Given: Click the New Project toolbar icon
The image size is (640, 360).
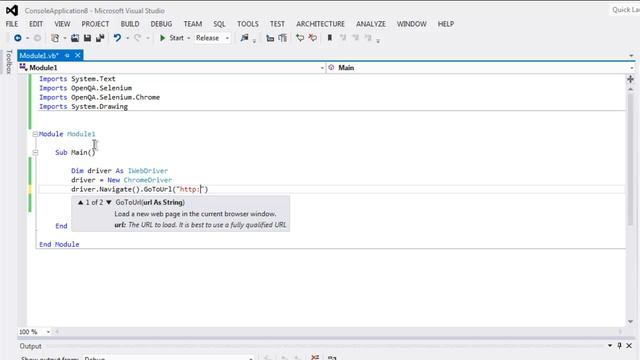Looking at the screenshot, I should click(55, 38).
